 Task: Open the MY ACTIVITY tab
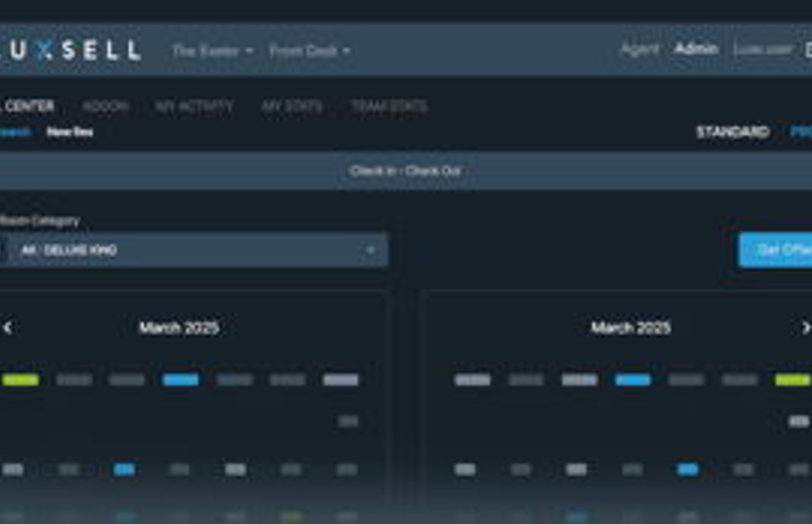coord(194,106)
